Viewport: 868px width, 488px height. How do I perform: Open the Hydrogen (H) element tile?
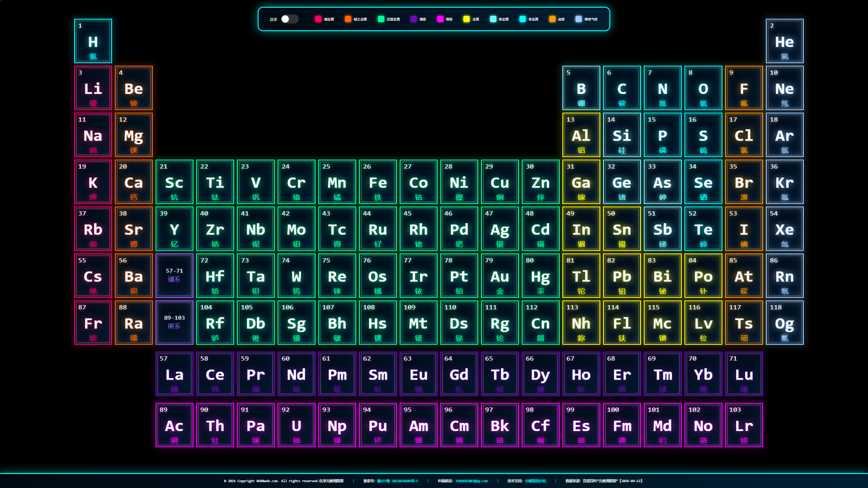(93, 41)
